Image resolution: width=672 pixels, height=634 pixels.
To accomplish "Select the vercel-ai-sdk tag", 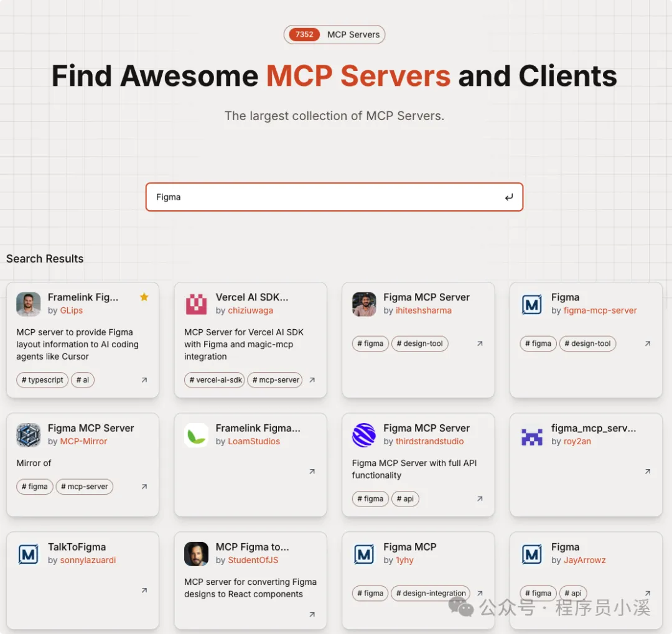I will pos(214,380).
